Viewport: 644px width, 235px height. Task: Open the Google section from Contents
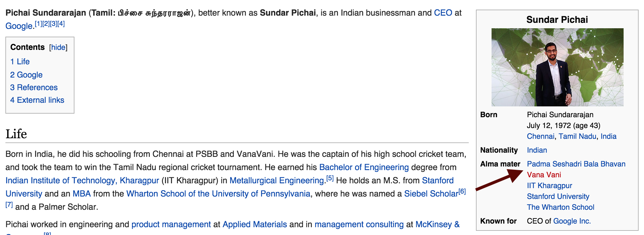click(26, 75)
